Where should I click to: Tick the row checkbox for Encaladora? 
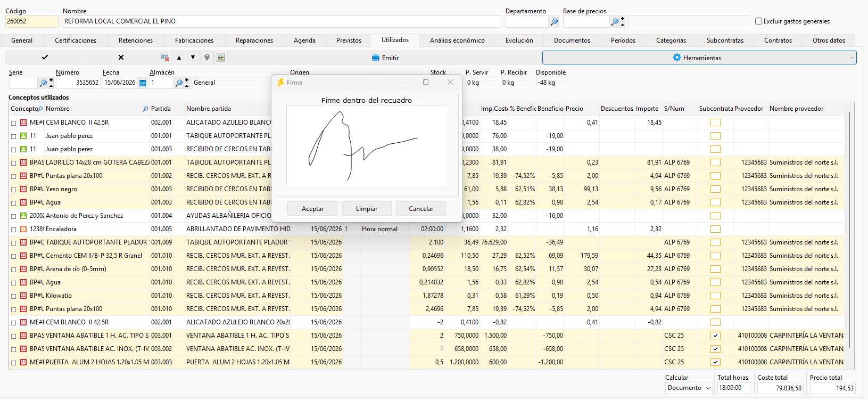[x=14, y=229]
